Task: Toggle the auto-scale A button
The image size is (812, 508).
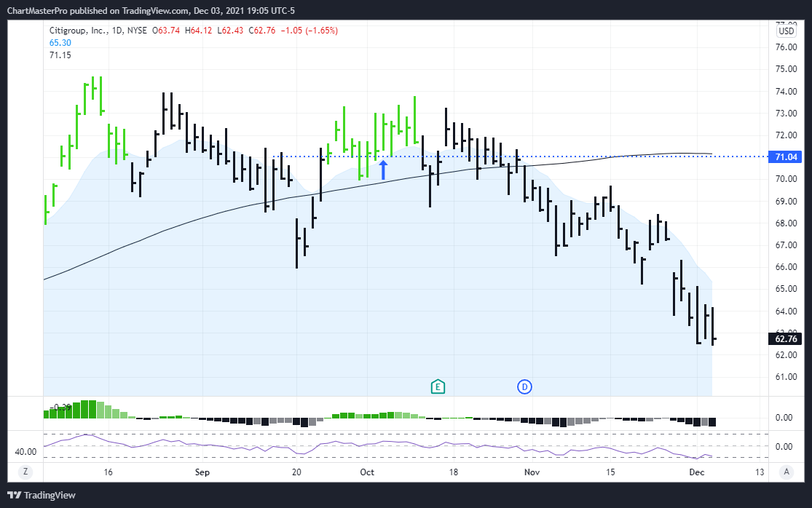Action: click(x=787, y=472)
